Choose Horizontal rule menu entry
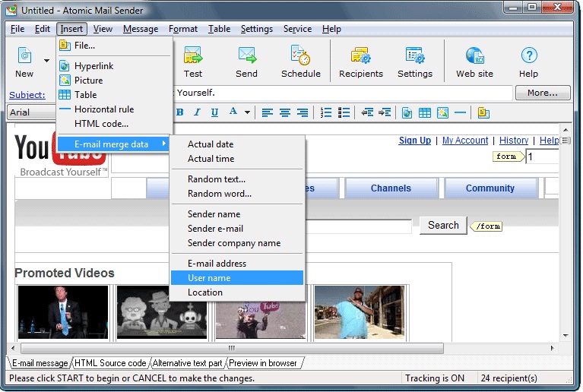 click(115, 109)
